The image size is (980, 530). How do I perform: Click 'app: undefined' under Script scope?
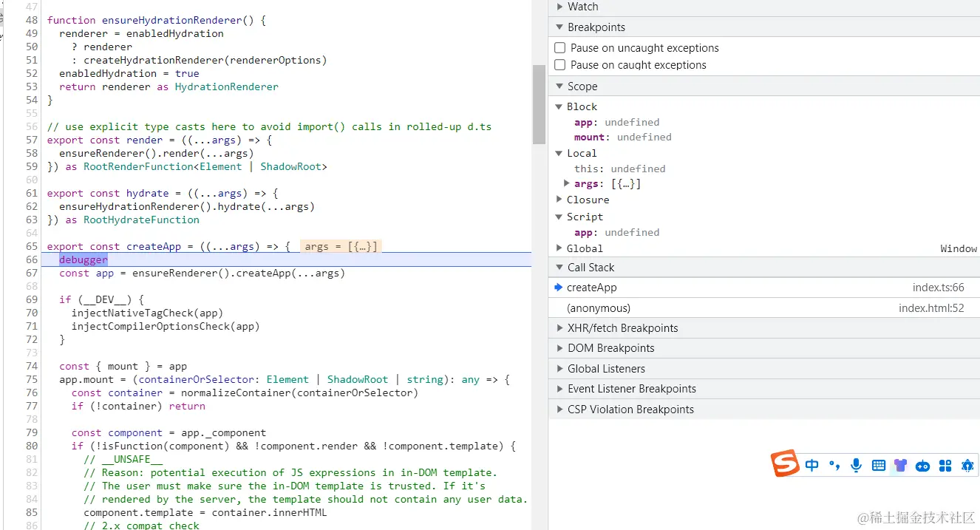(616, 232)
